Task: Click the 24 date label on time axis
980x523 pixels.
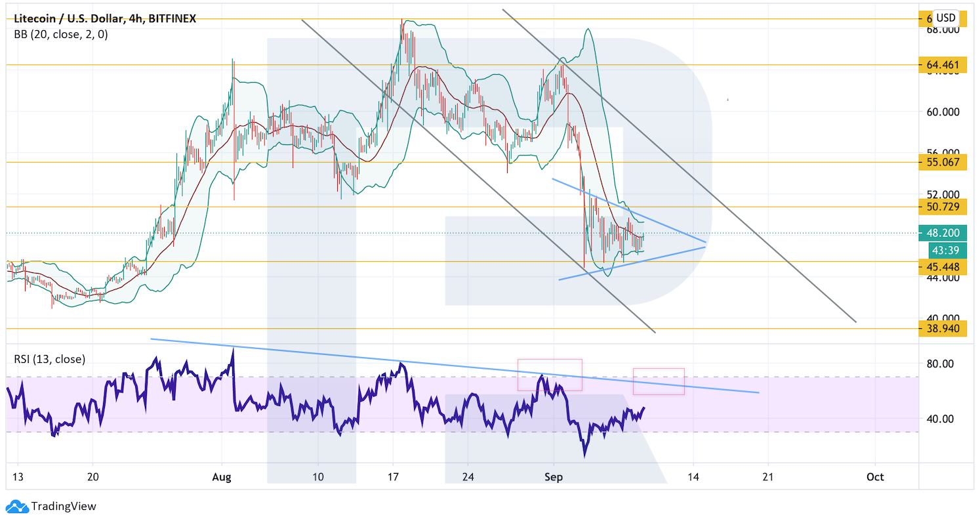Action: tap(468, 476)
